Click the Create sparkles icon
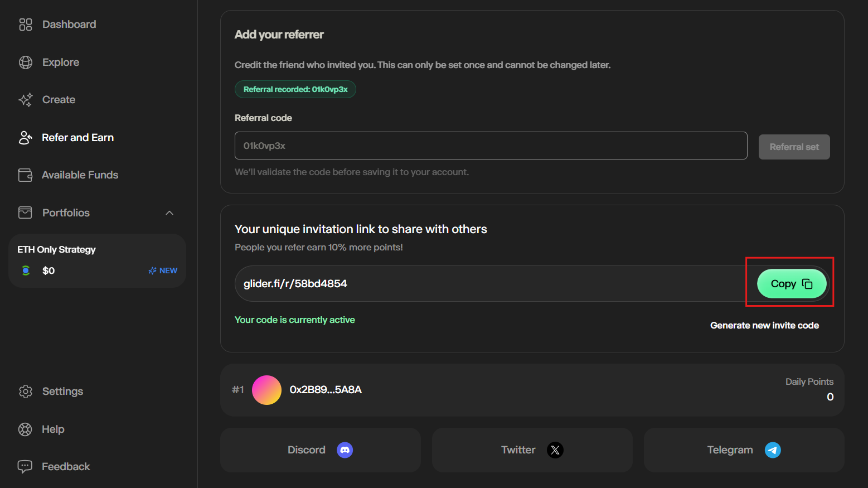 pos(26,99)
